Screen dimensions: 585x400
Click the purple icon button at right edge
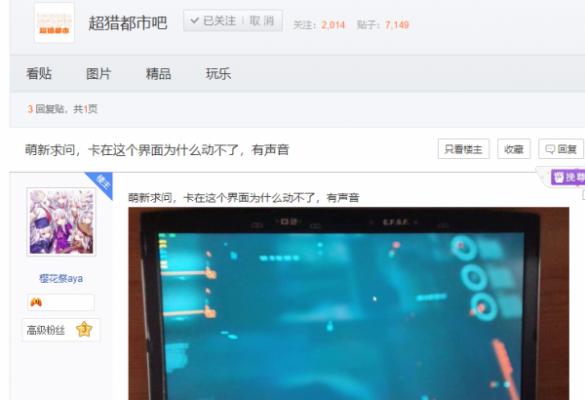[x=568, y=177]
